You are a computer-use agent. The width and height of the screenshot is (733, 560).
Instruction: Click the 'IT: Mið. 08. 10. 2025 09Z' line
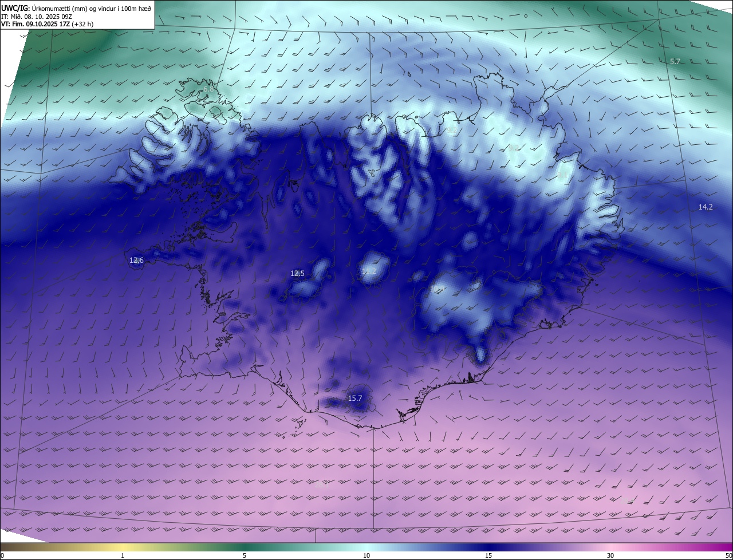38,16
